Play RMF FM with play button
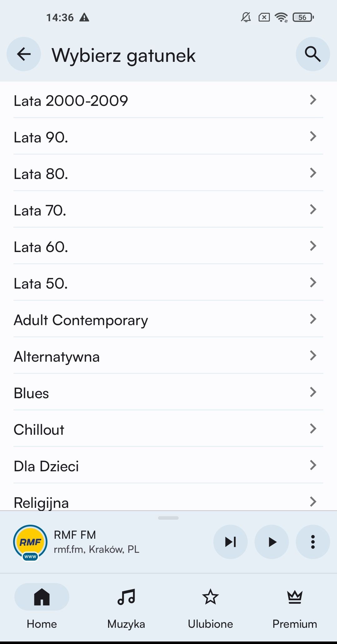The image size is (337, 644). (272, 542)
